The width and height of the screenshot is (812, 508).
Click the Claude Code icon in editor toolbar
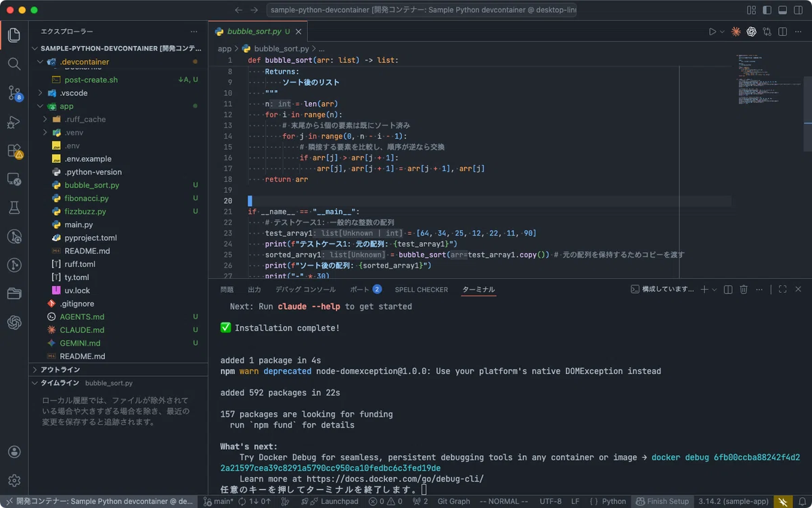(736, 32)
